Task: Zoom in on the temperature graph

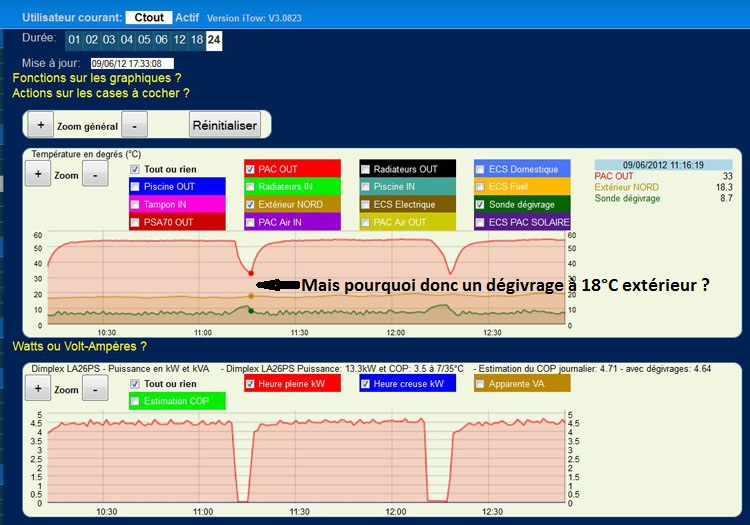Action: (x=39, y=174)
